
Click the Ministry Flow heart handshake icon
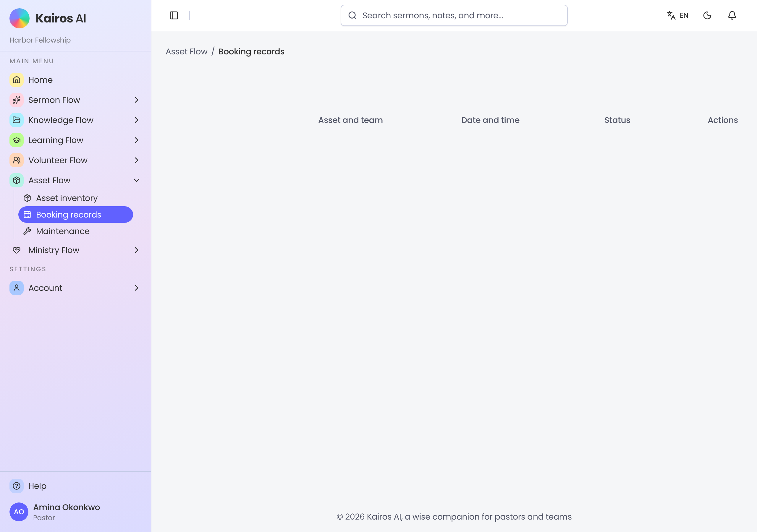17,250
